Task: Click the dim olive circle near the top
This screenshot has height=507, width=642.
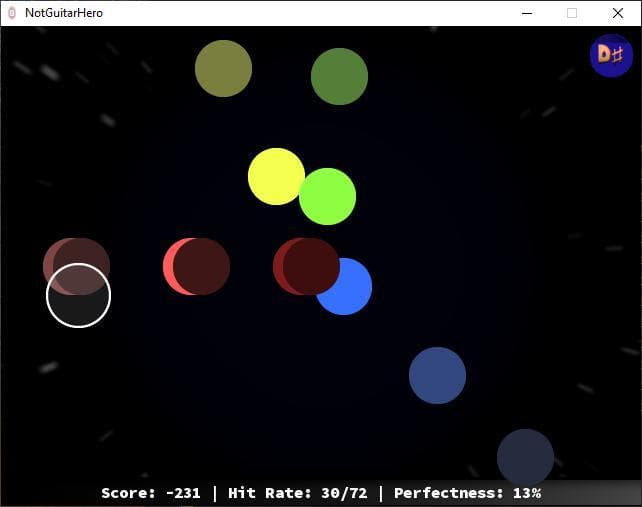Action: click(x=223, y=68)
